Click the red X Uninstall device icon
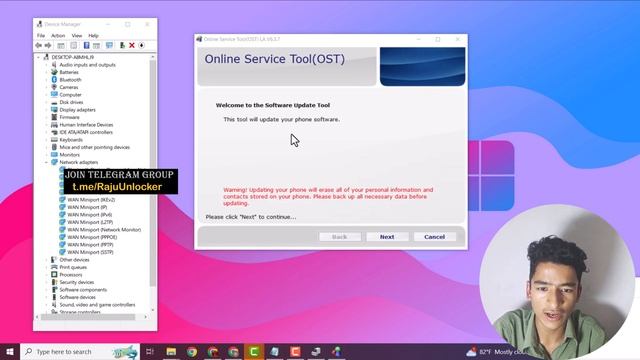 (132, 45)
